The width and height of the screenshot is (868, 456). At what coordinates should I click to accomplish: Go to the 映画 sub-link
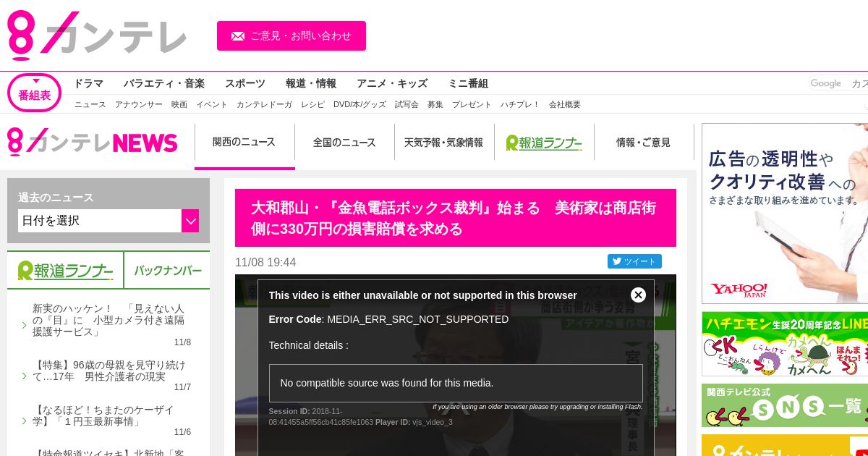[x=179, y=104]
